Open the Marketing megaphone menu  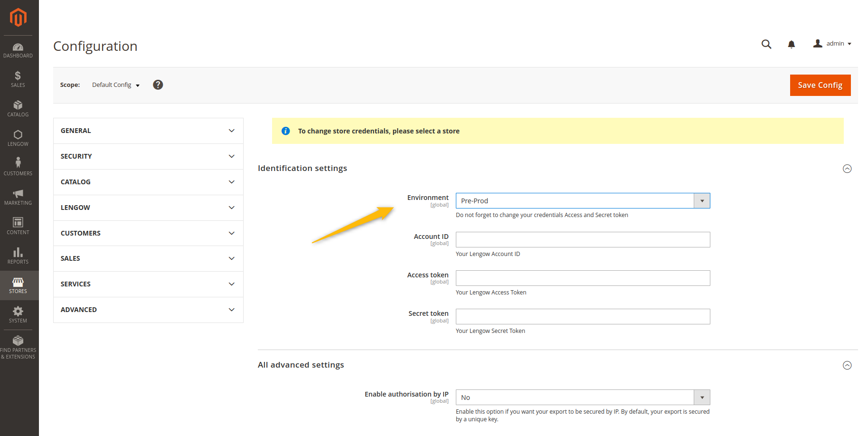[18, 197]
